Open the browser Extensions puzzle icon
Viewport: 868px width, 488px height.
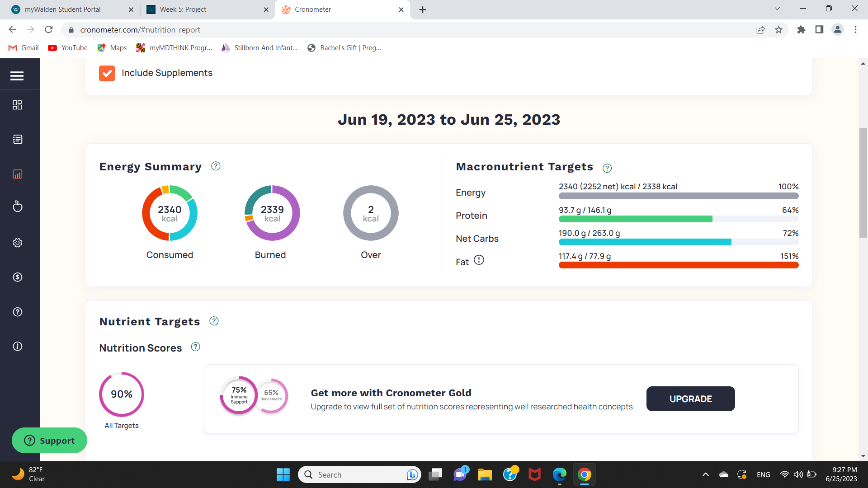coord(801,29)
